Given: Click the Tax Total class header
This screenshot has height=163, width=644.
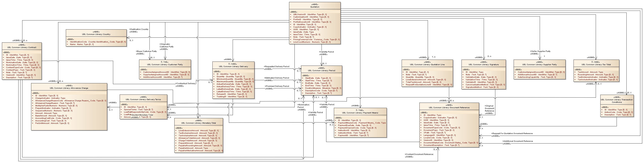Looking at the screenshot, I should [596, 64].
